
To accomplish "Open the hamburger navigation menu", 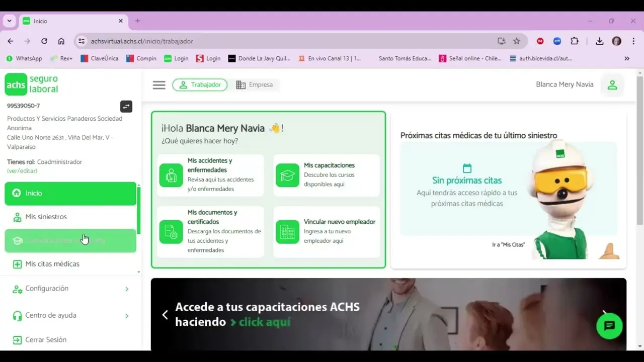I will tap(159, 84).
